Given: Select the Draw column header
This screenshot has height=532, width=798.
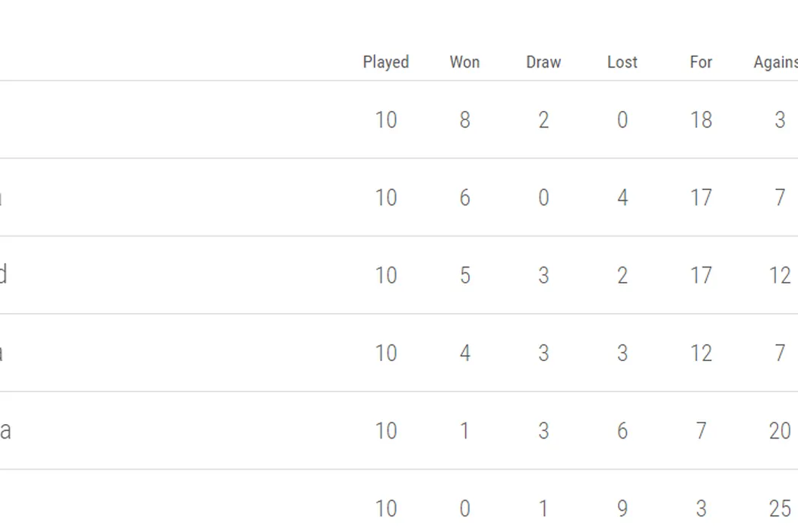Looking at the screenshot, I should (x=543, y=62).
